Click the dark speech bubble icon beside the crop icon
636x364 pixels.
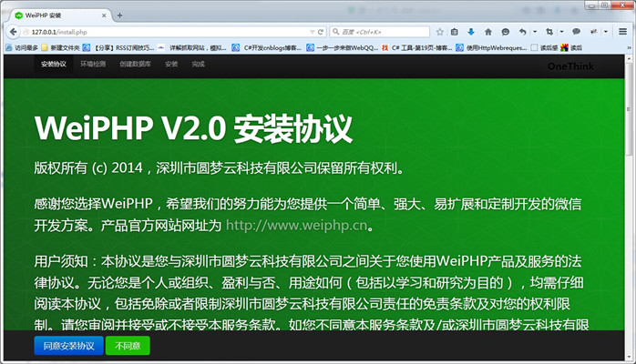(577, 32)
